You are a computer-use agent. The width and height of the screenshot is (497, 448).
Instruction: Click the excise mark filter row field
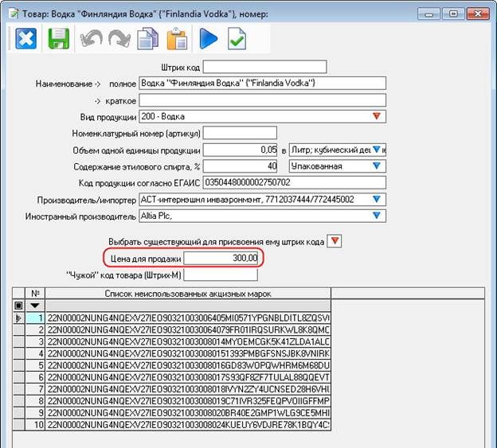188,306
